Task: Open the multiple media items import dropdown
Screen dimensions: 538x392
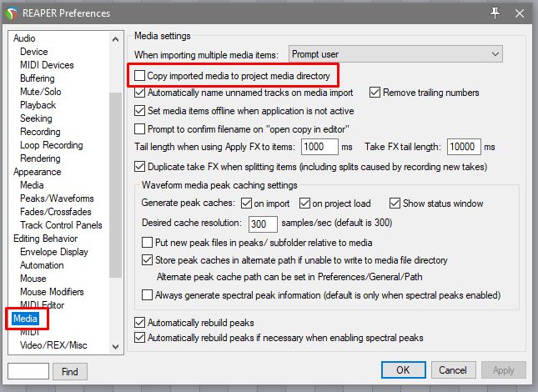Action: (x=395, y=54)
